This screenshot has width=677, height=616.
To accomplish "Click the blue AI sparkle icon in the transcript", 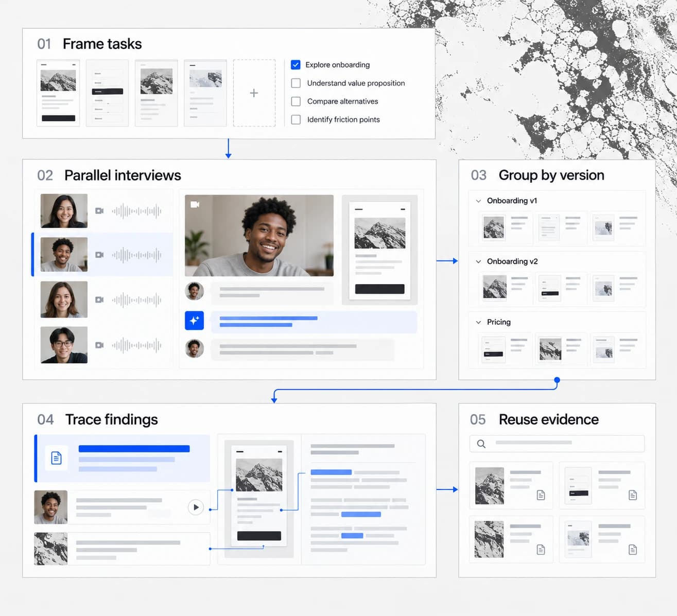I will [194, 321].
